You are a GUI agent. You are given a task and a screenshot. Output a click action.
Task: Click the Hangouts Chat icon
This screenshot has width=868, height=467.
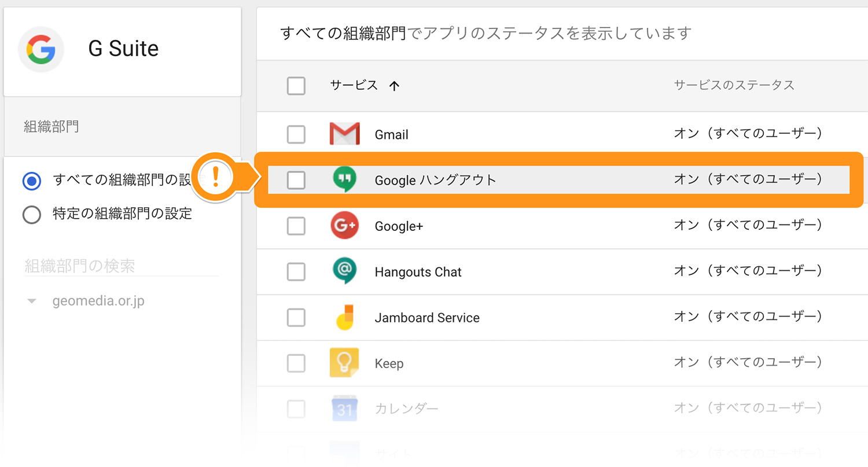point(344,271)
